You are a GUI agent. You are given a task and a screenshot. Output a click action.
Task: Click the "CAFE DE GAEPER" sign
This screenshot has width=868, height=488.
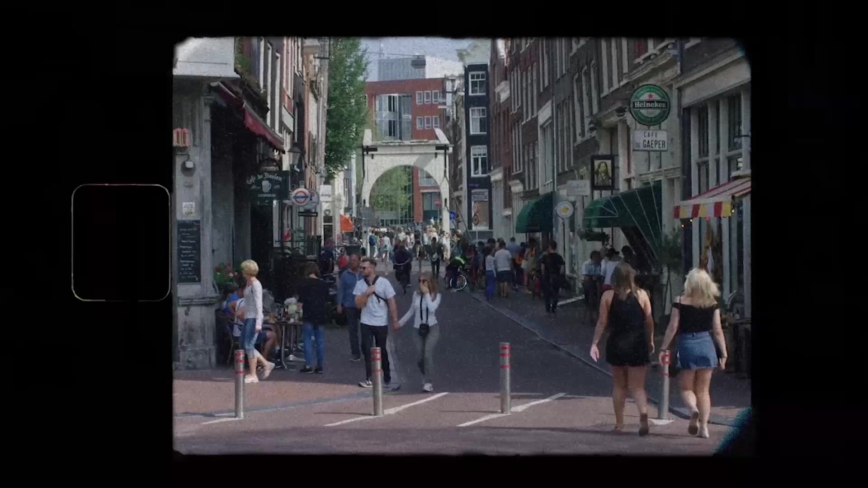pos(650,141)
